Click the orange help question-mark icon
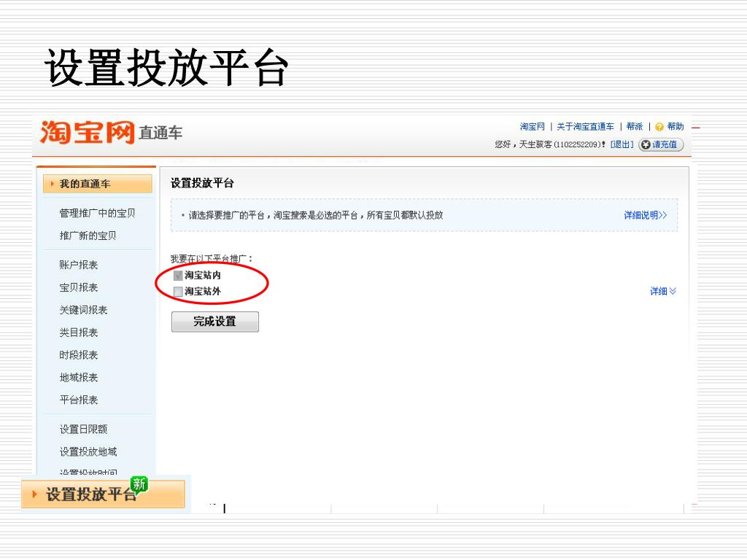 coord(659,127)
